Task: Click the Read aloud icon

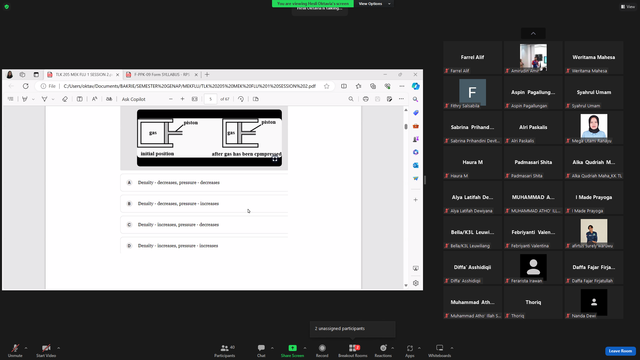Action: point(94,99)
